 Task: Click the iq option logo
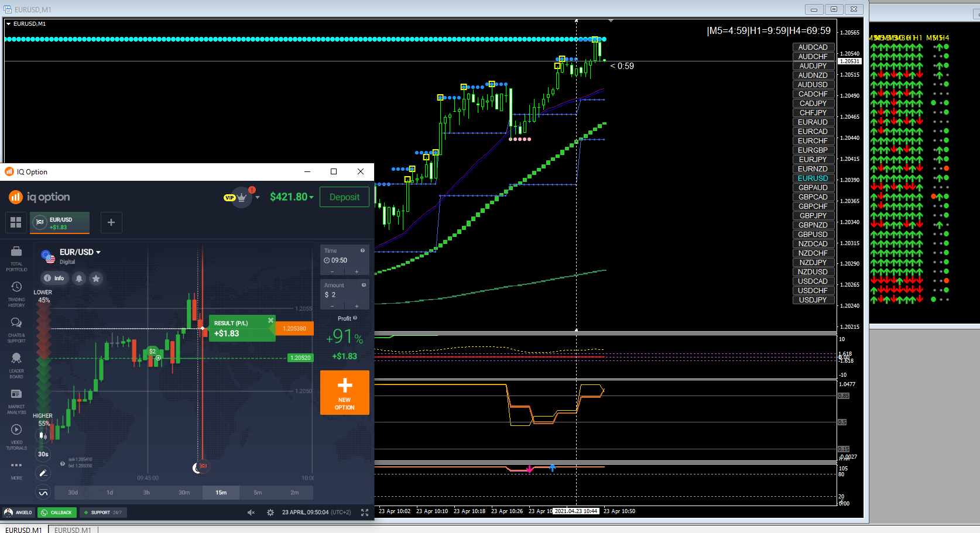39,197
